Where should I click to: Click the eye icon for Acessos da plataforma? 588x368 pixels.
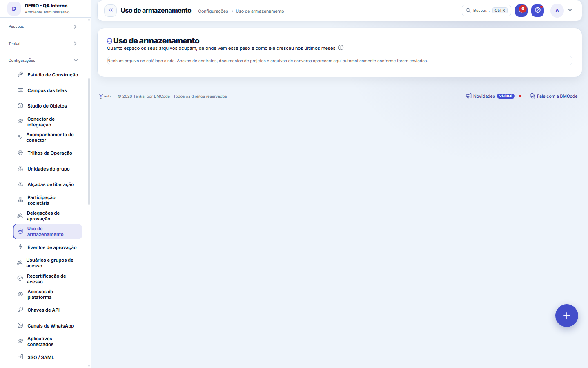tap(20, 294)
